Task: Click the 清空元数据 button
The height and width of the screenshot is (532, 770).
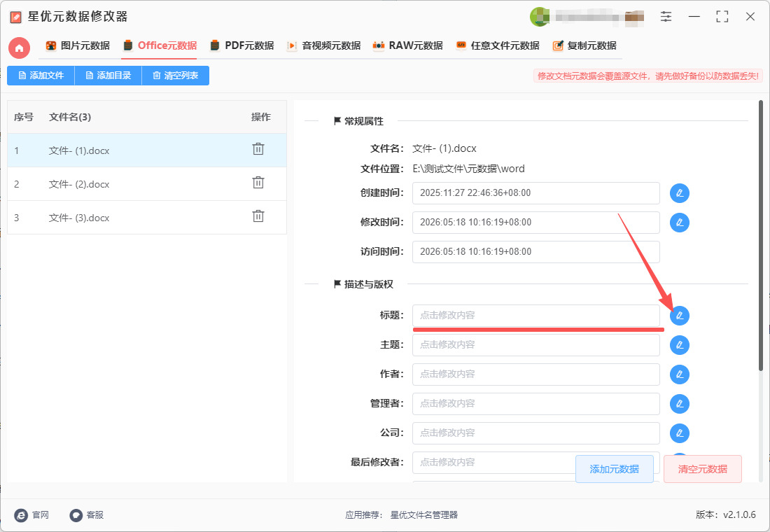Action: pos(703,469)
